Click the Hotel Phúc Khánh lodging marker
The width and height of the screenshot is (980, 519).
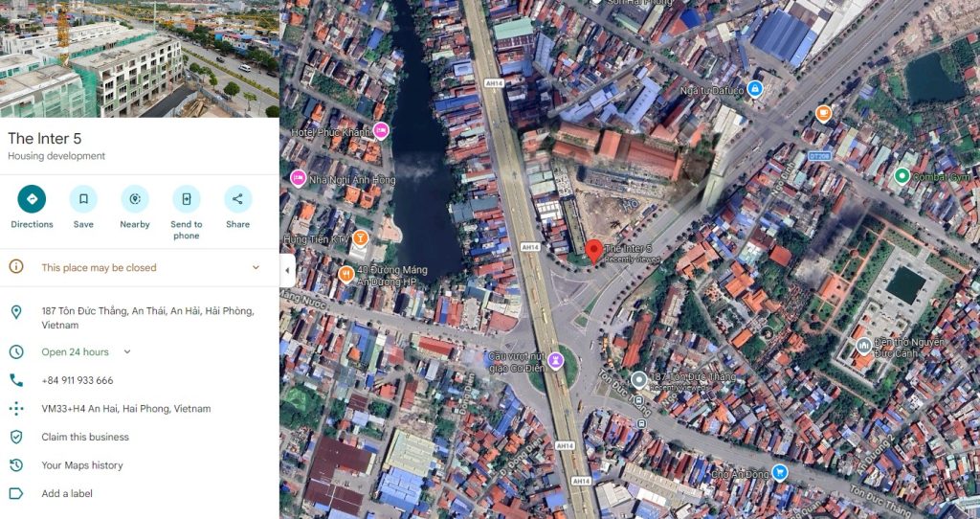381,131
